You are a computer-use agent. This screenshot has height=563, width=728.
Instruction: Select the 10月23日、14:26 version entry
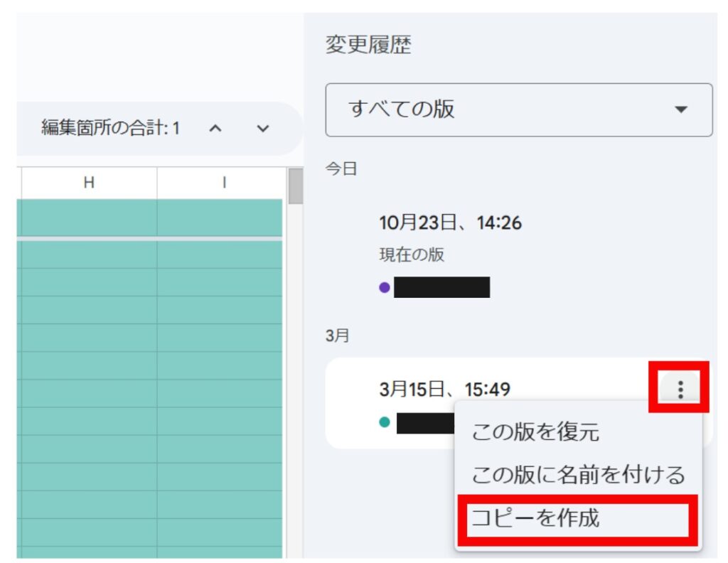coord(450,223)
